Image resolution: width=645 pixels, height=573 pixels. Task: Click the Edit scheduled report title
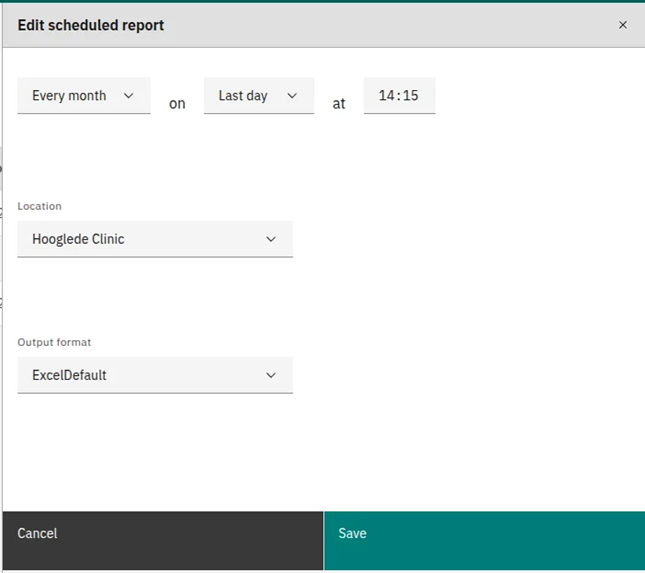click(x=90, y=25)
